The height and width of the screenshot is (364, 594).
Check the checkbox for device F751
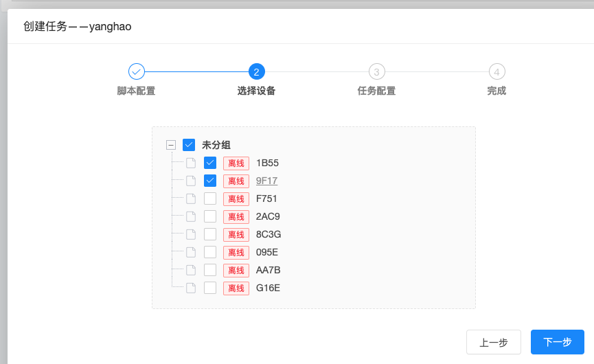coord(210,198)
